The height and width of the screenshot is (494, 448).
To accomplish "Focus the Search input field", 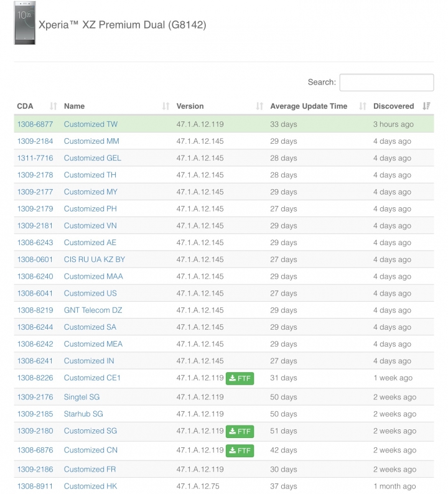I will point(386,83).
